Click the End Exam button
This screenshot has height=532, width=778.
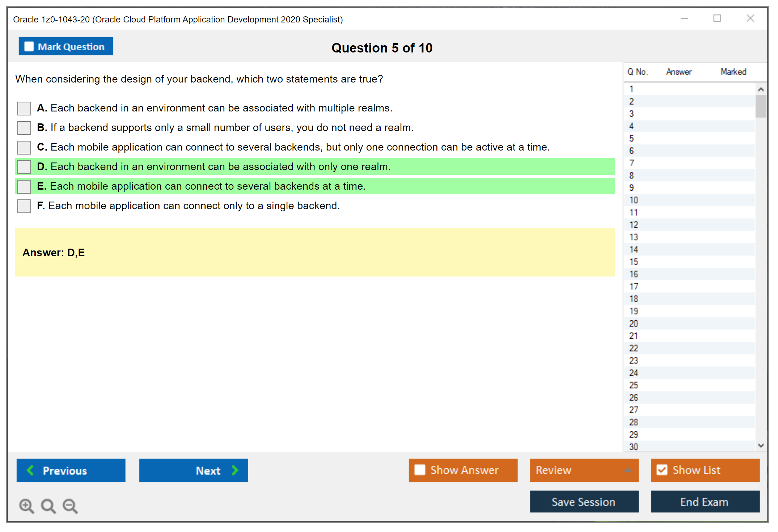point(705,502)
